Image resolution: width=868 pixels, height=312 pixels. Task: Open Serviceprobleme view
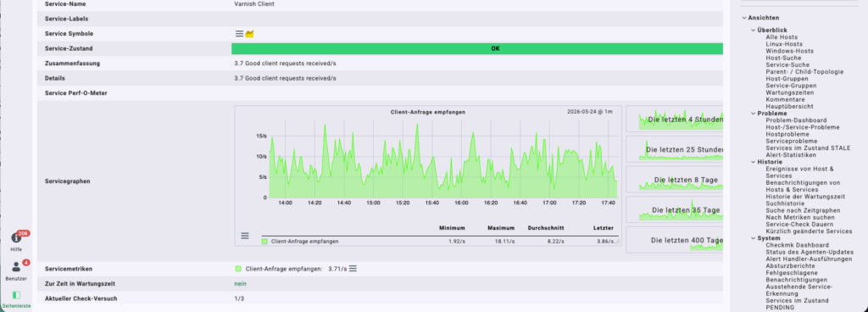791,141
